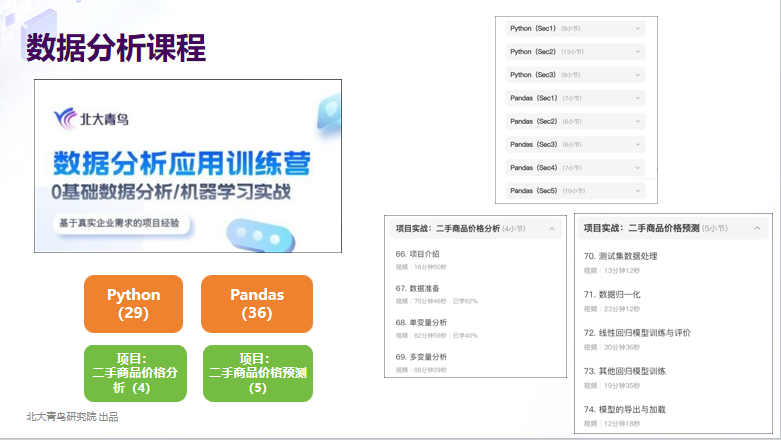Click the 北大青鸟研究院 出品 footer text
This screenshot has height=440, width=781.
point(72,417)
